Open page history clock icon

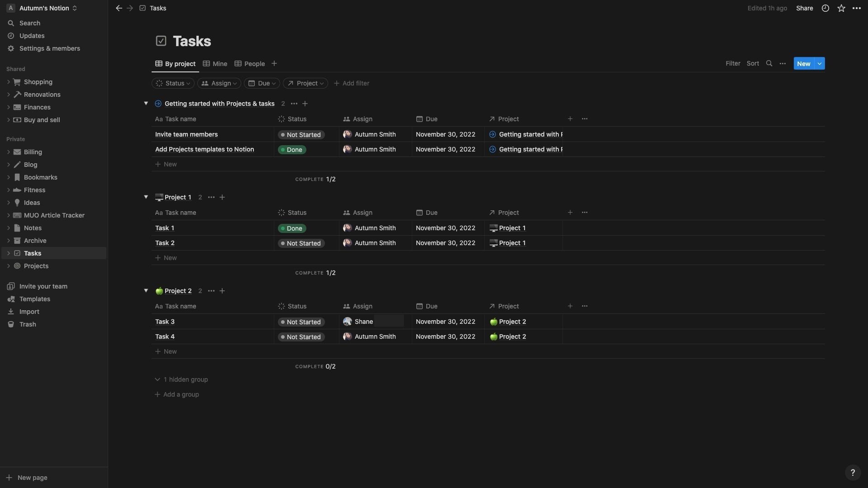825,8
